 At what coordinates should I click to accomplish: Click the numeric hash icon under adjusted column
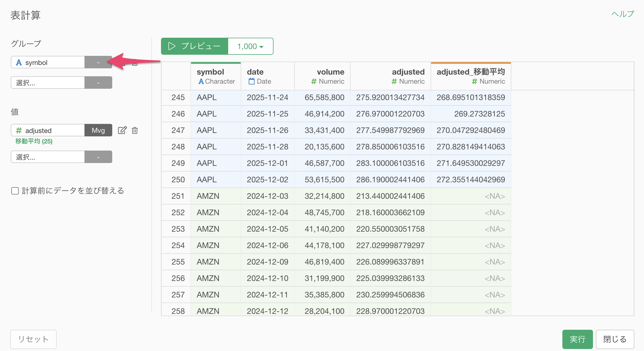pyautogui.click(x=394, y=81)
